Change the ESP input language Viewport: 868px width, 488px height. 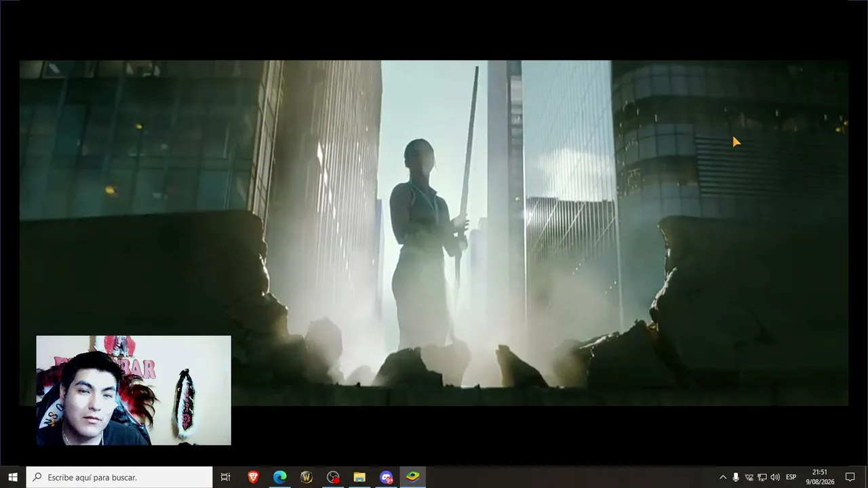point(791,477)
